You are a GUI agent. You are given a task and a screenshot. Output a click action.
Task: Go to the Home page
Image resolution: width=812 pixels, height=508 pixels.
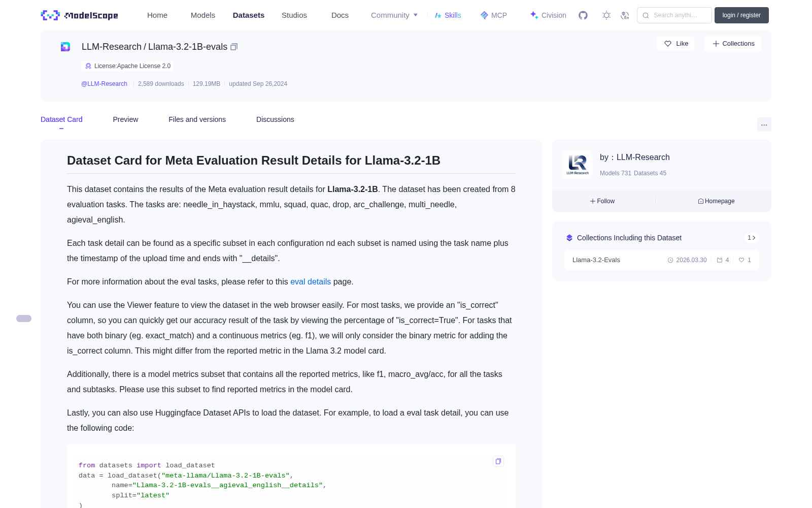point(157,15)
